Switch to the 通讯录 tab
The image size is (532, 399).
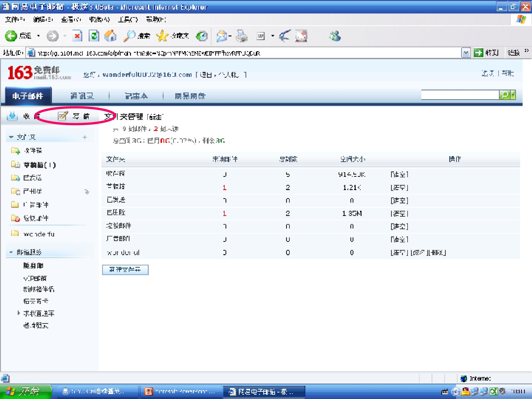point(82,96)
